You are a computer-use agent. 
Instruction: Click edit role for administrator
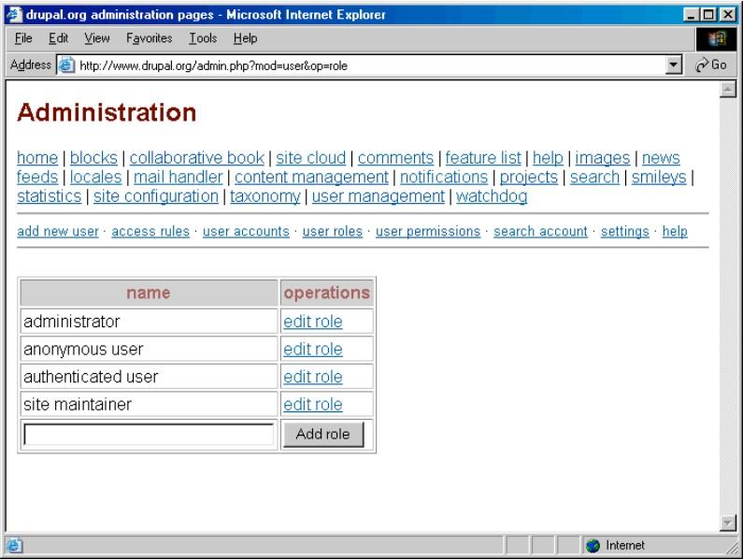[313, 322]
